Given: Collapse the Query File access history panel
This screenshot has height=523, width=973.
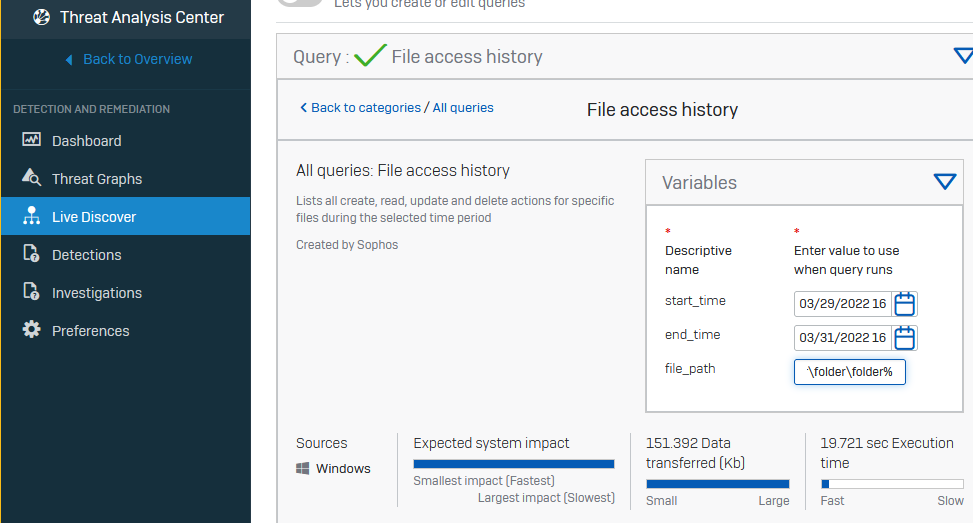Looking at the screenshot, I should point(962,56).
